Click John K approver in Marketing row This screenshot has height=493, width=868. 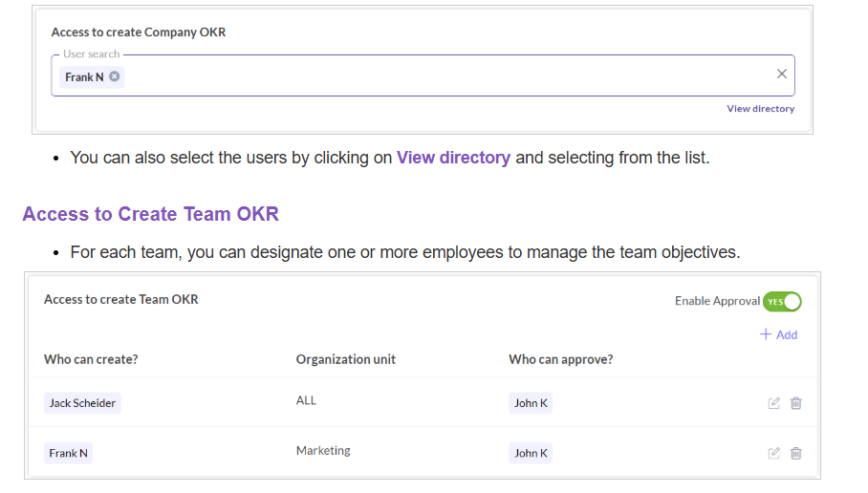coord(531,453)
